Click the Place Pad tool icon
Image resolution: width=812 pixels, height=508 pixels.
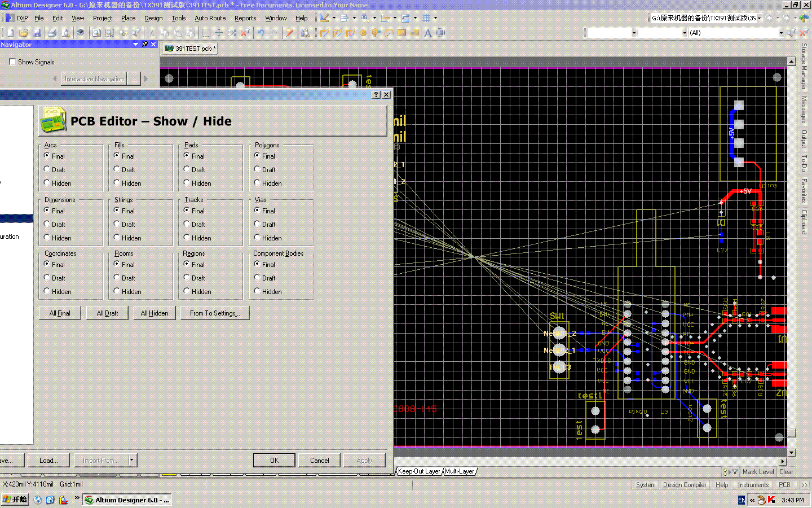[x=363, y=33]
